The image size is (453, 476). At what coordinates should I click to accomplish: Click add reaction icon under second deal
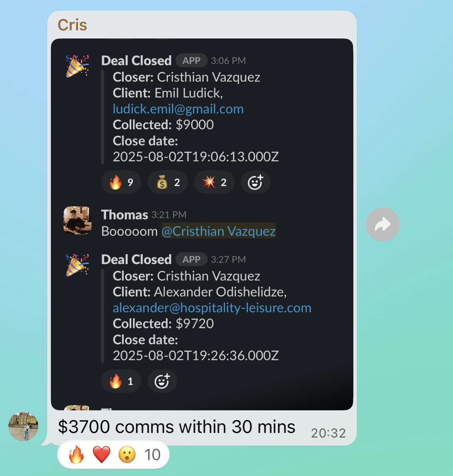click(162, 381)
